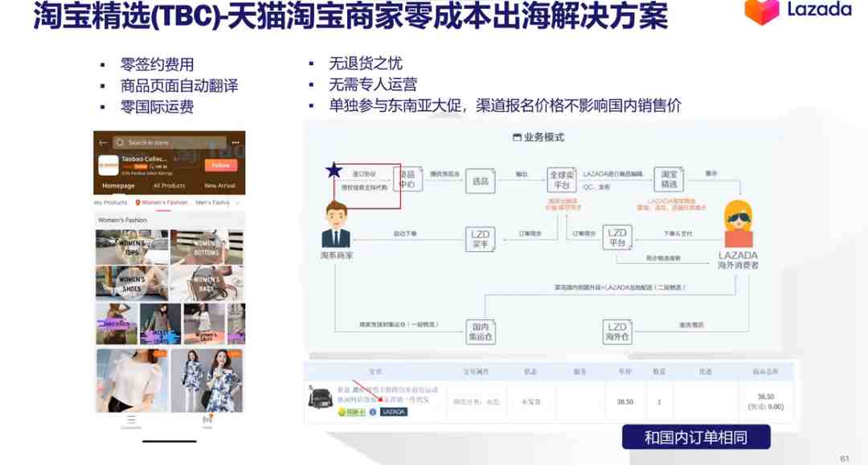Expand the category chevron beside Men's Fashion
The image size is (868, 465).
(x=238, y=203)
